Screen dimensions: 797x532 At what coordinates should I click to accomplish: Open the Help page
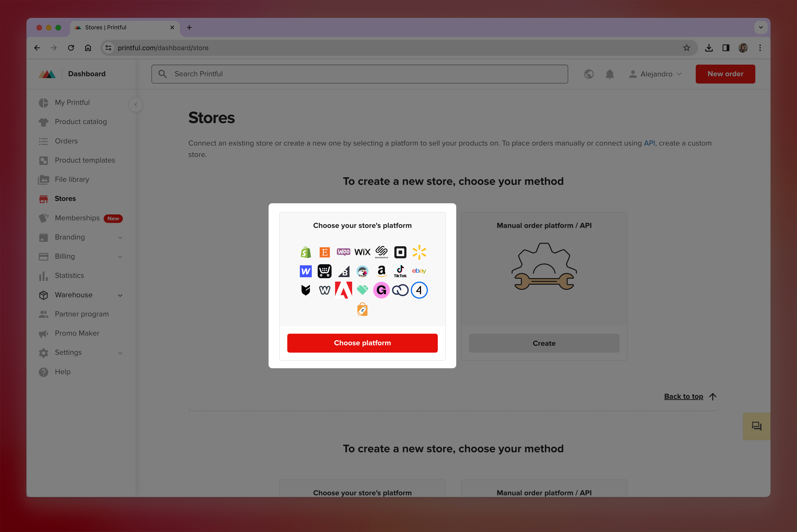[x=63, y=372]
